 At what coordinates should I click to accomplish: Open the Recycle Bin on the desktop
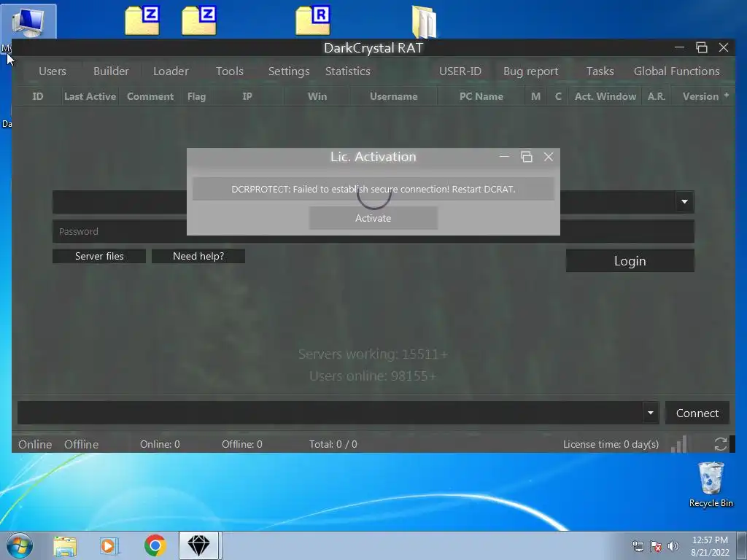(711, 485)
